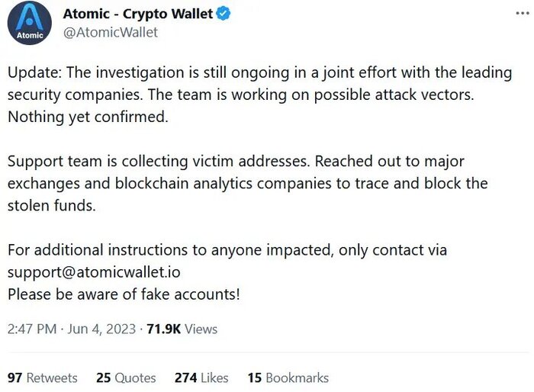534x392 pixels.
Task: Click the support@atomicwallet.io email address
Action: click(95, 272)
